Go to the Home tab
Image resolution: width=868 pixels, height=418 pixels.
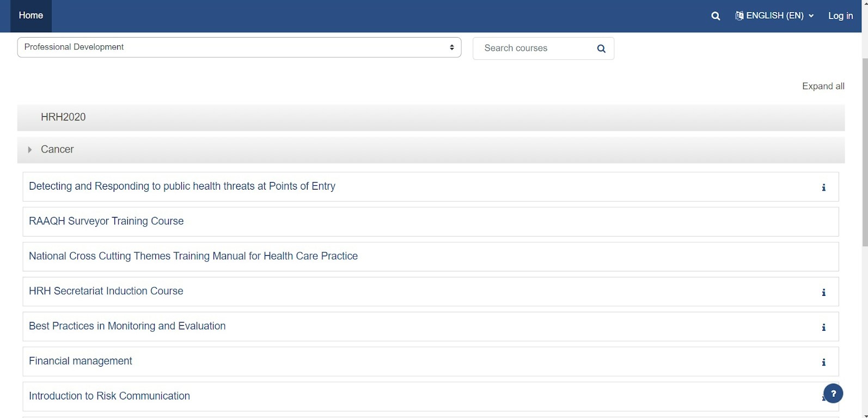click(x=31, y=16)
